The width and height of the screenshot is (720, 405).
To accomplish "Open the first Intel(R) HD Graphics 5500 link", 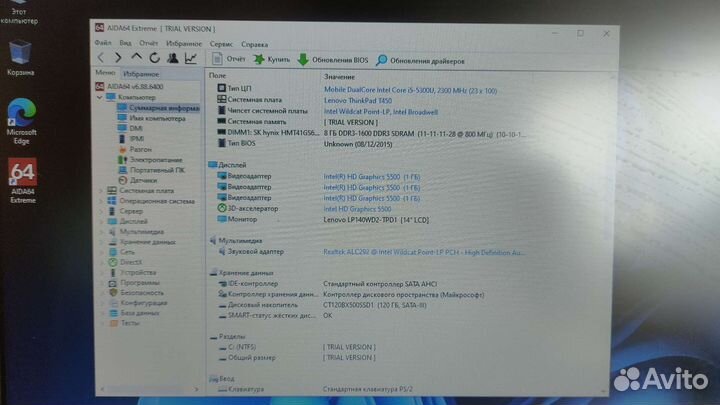I will point(371,176).
